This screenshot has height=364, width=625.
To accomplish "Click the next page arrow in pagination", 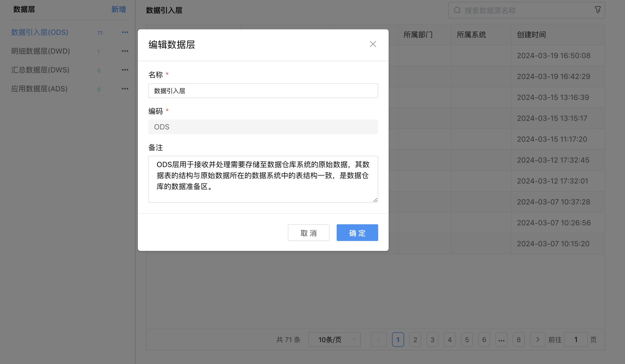I will [538, 340].
